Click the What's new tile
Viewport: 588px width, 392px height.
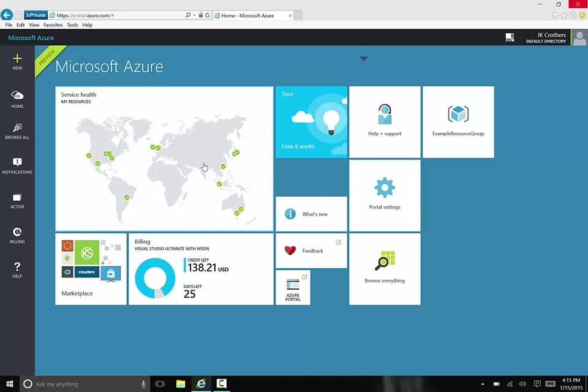(311, 214)
